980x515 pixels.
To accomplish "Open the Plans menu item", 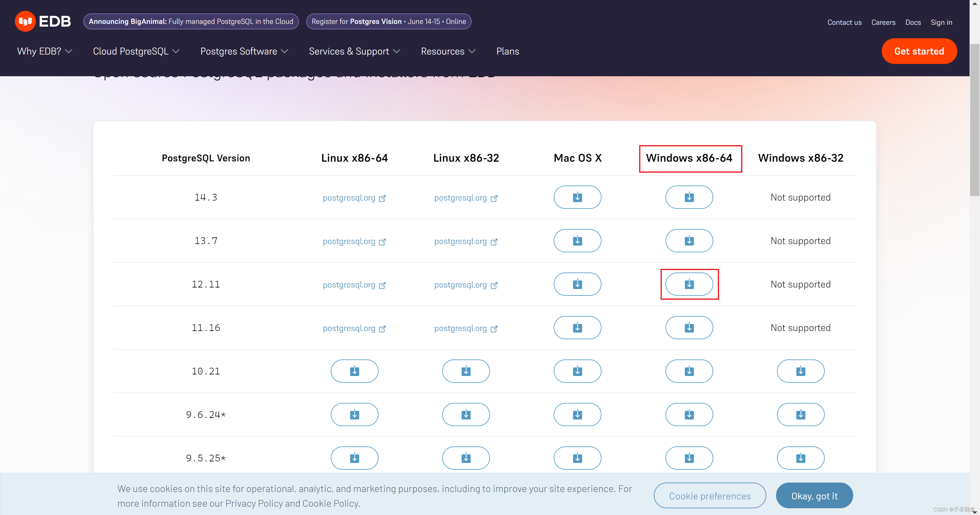I will click(507, 51).
